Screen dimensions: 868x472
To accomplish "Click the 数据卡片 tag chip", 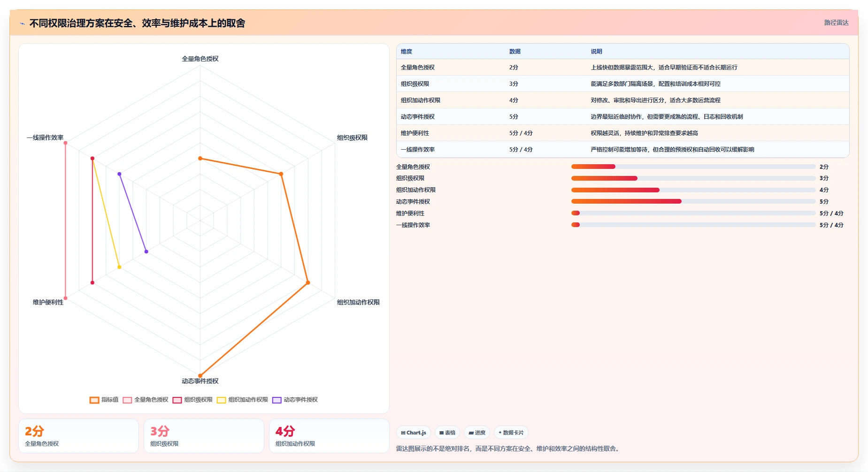I will coord(511,433).
